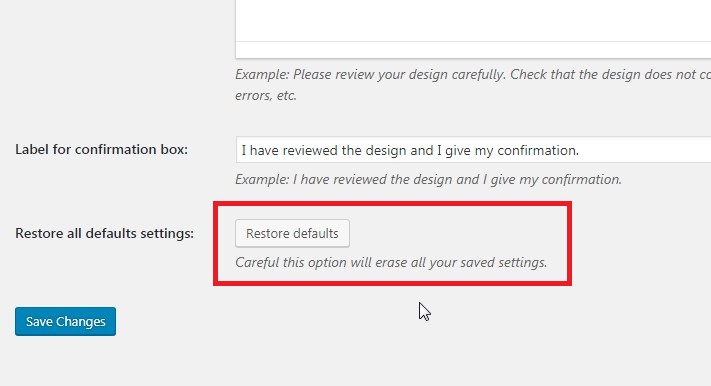Viewport: 711px width, 386px height.
Task: Save Changes using the blue button
Action: pyautogui.click(x=65, y=321)
